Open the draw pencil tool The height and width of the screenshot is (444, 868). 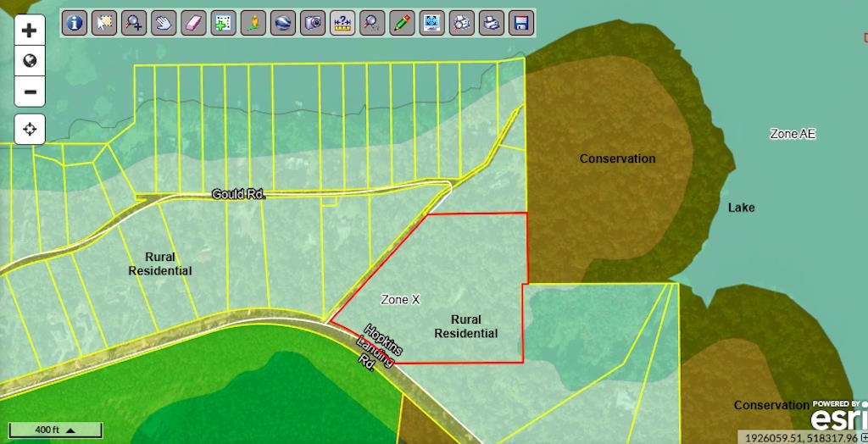(402, 23)
